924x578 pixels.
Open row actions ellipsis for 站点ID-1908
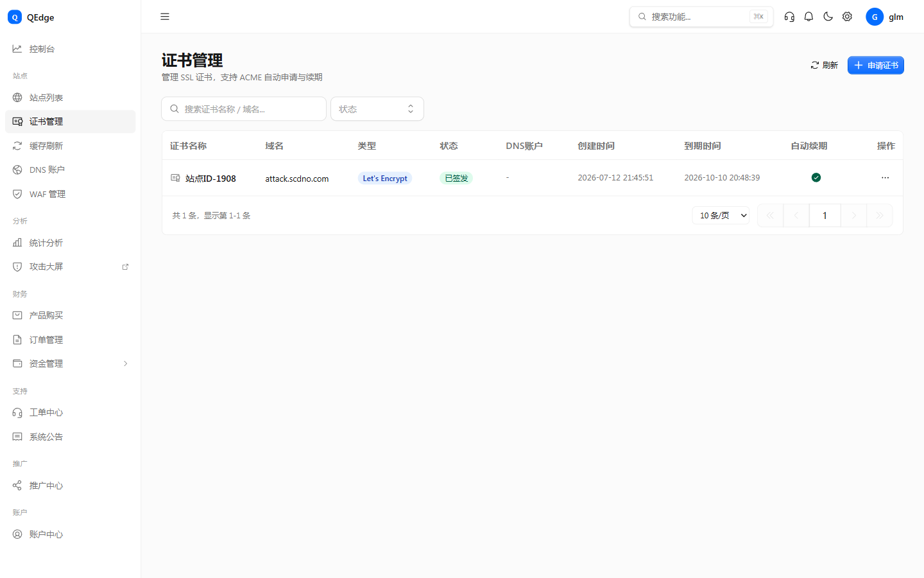[x=886, y=178]
